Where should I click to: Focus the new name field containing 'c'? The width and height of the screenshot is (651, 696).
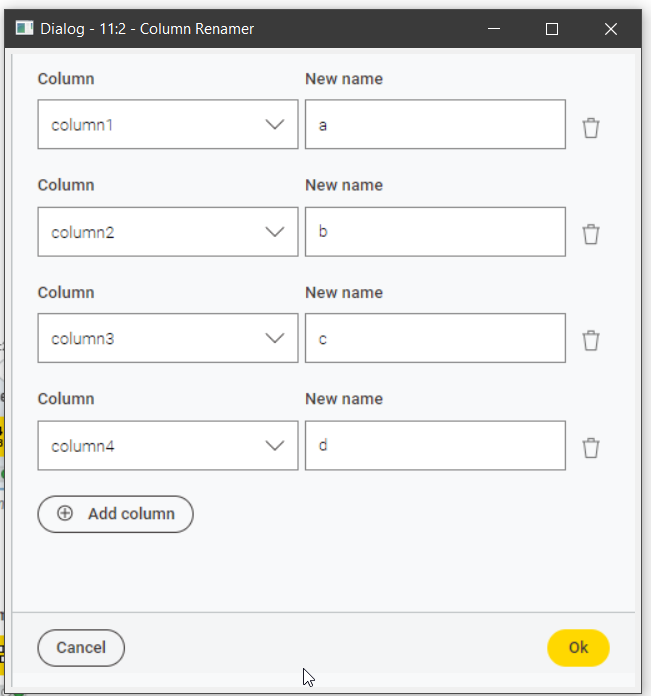coord(435,338)
